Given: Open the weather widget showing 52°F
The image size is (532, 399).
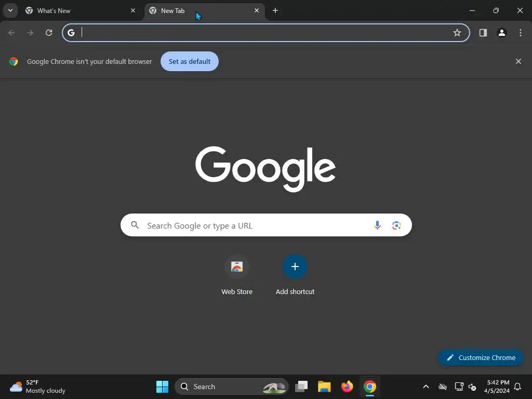Looking at the screenshot, I should click(37, 387).
